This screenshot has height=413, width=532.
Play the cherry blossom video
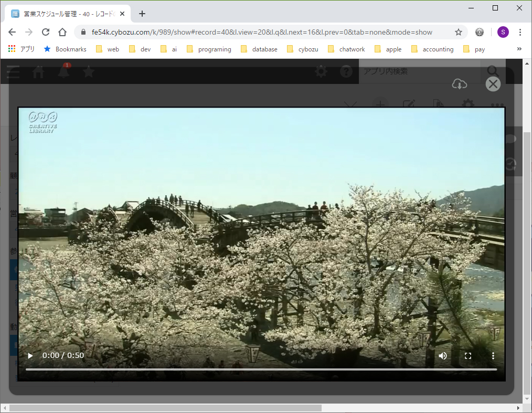30,356
